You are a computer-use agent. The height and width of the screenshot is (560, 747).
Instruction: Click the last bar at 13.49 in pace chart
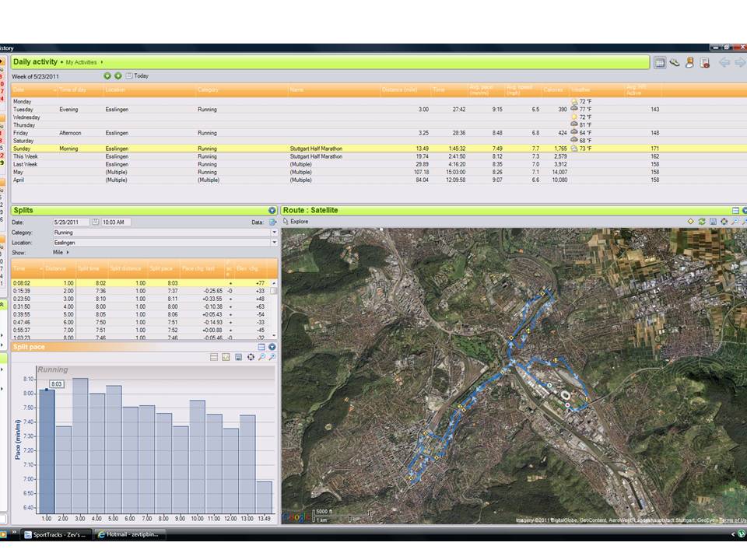[x=265, y=497]
